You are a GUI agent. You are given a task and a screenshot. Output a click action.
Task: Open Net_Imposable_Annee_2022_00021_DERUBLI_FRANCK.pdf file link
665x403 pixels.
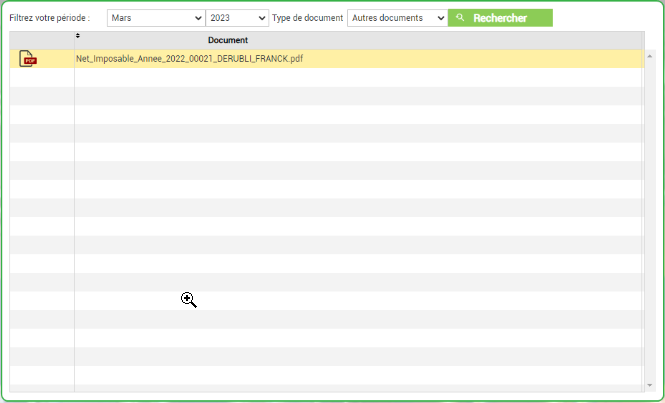tap(190, 59)
